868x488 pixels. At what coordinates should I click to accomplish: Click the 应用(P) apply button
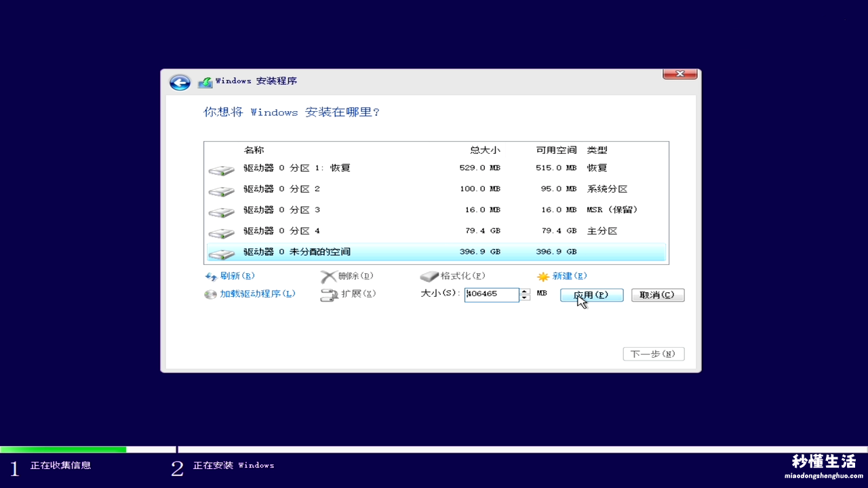(591, 296)
